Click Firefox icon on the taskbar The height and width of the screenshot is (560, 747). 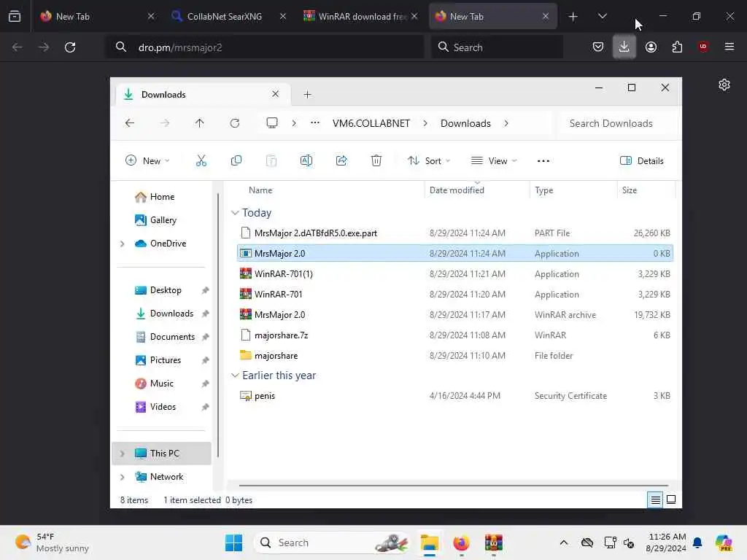tap(461, 542)
